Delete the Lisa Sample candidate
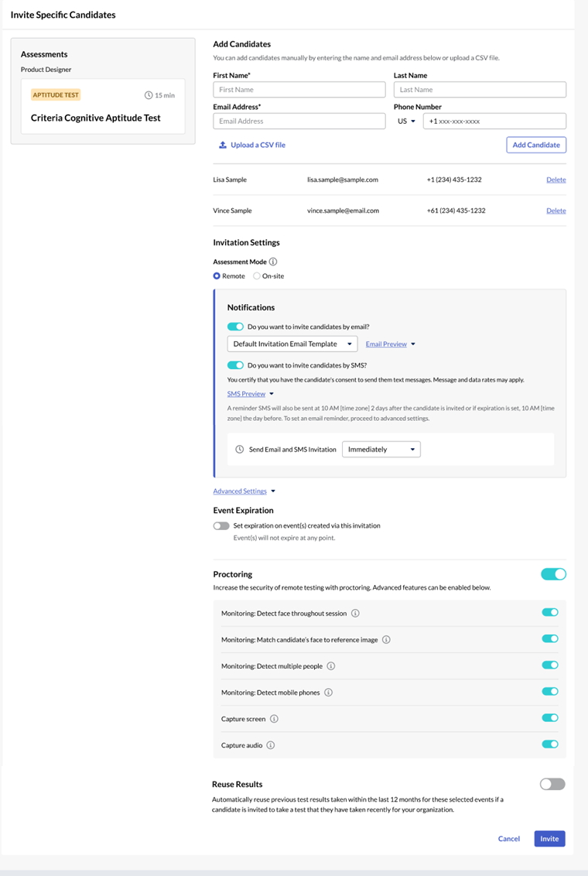Screen dimensions: 588x876 click(x=556, y=180)
